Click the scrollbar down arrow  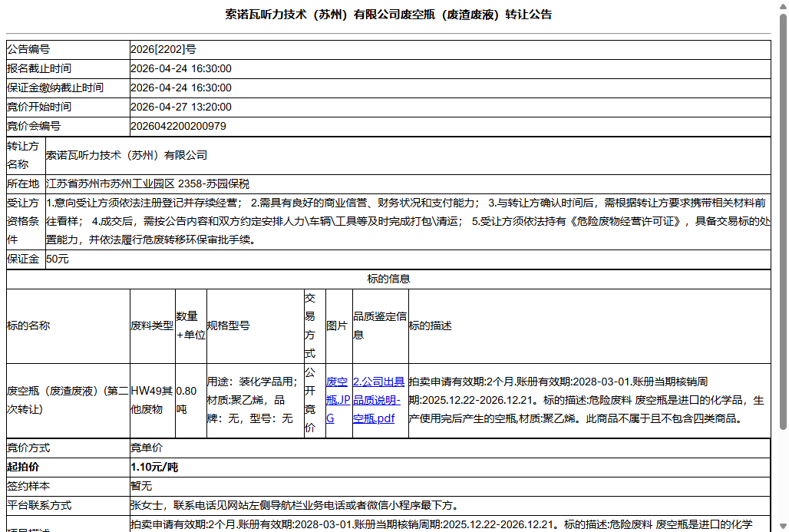click(783, 527)
